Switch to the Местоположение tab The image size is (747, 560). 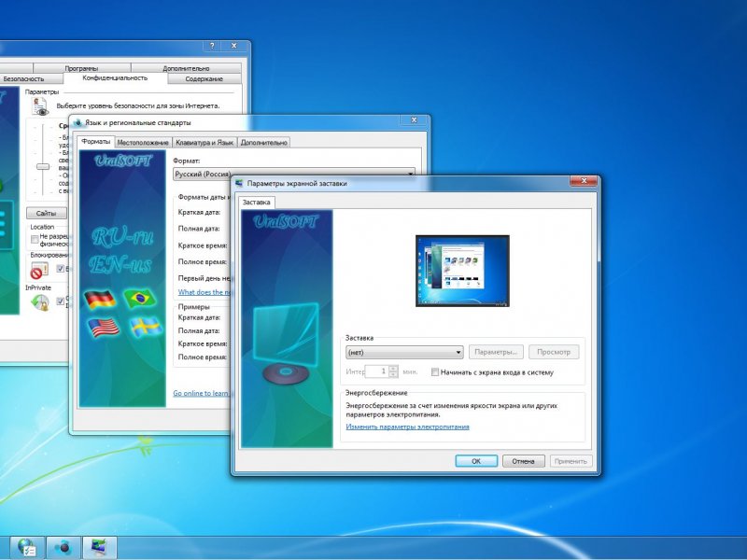[143, 143]
